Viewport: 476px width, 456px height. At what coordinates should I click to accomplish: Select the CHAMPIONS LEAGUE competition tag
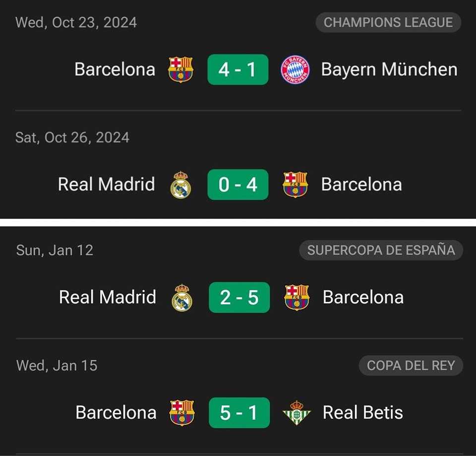click(x=388, y=22)
